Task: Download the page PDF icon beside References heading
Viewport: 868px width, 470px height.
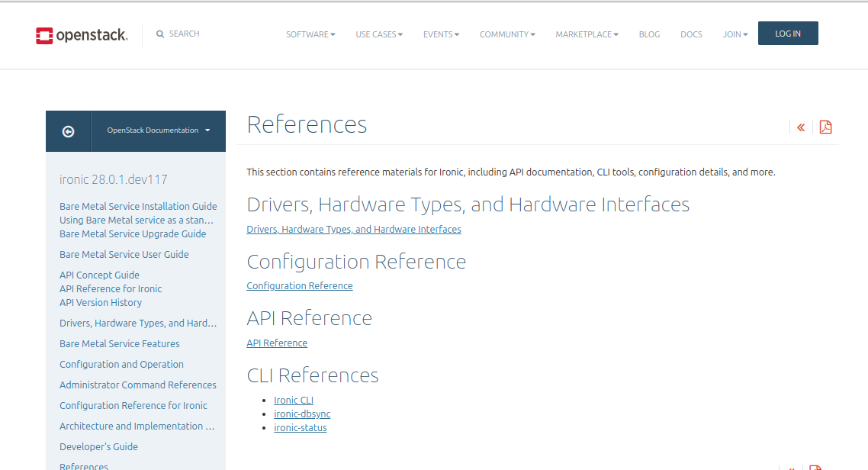Action: coord(825,127)
